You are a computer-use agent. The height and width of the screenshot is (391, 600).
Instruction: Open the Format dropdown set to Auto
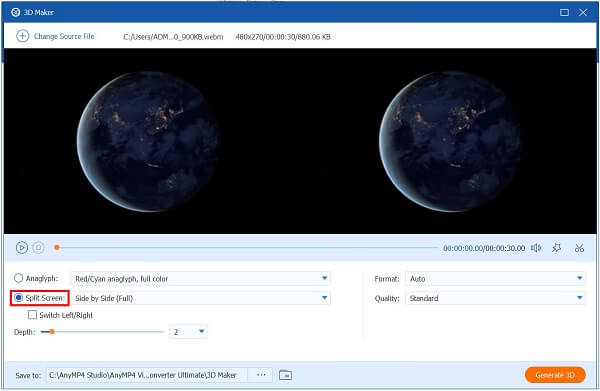pyautogui.click(x=496, y=279)
